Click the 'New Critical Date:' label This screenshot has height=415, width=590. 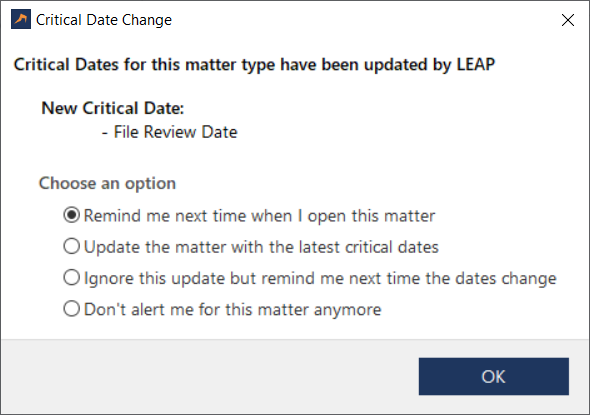[113, 108]
